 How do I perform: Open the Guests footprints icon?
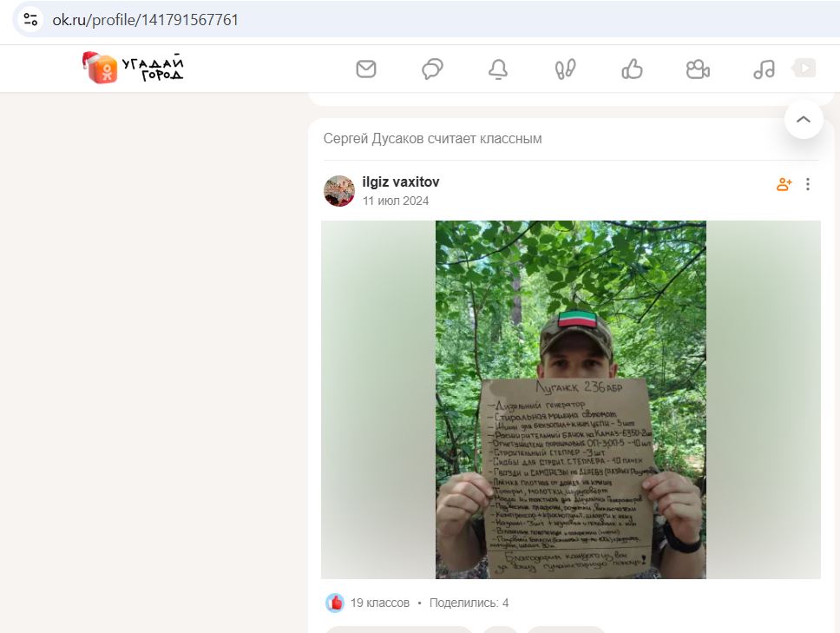[x=565, y=69]
